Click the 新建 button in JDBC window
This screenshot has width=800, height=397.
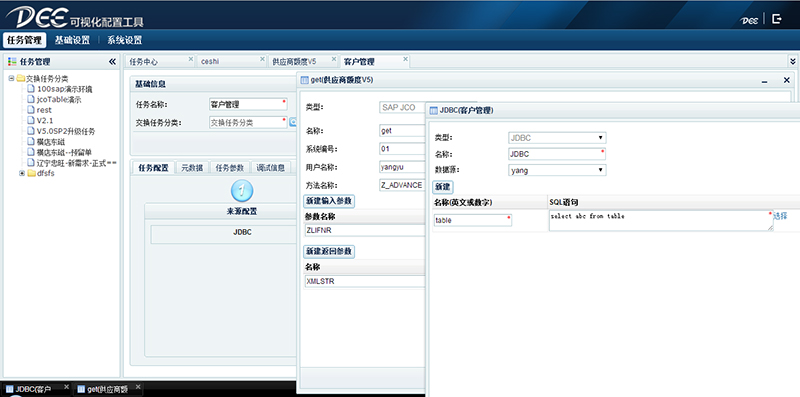pyautogui.click(x=442, y=187)
